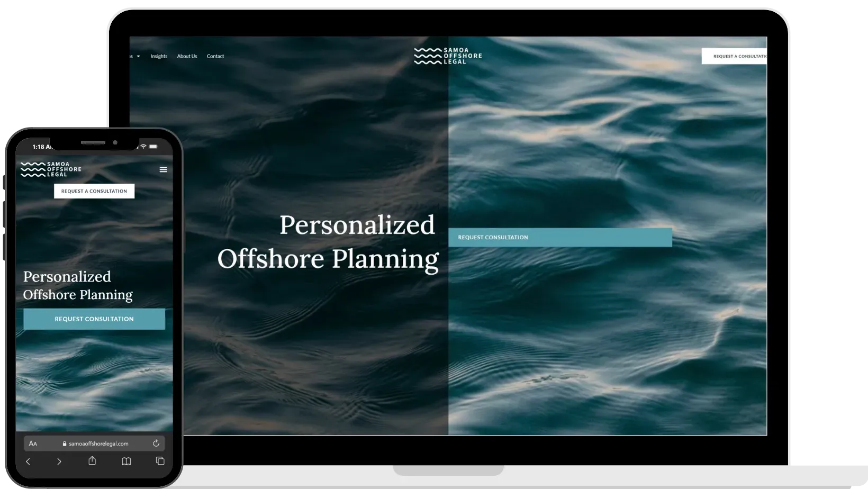The height and width of the screenshot is (489, 868).
Task: Tap the Safari forward arrow on phone
Action: coord(59,461)
